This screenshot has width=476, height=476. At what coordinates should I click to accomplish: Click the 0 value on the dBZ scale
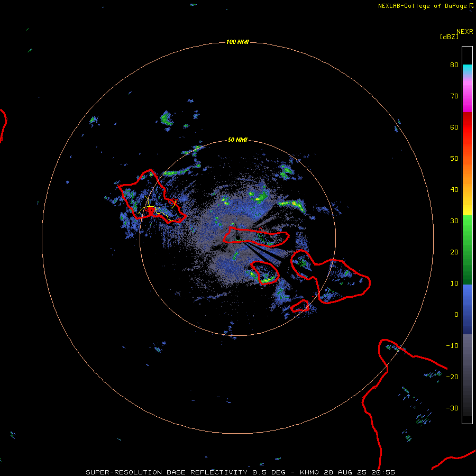tap(456, 315)
